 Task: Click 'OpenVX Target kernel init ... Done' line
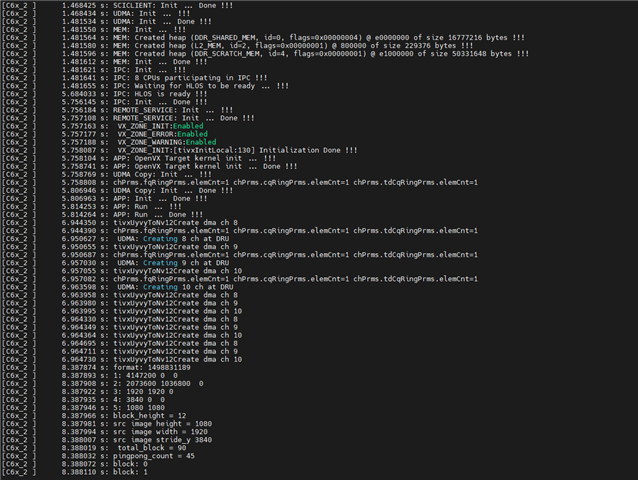pyautogui.click(x=149, y=166)
